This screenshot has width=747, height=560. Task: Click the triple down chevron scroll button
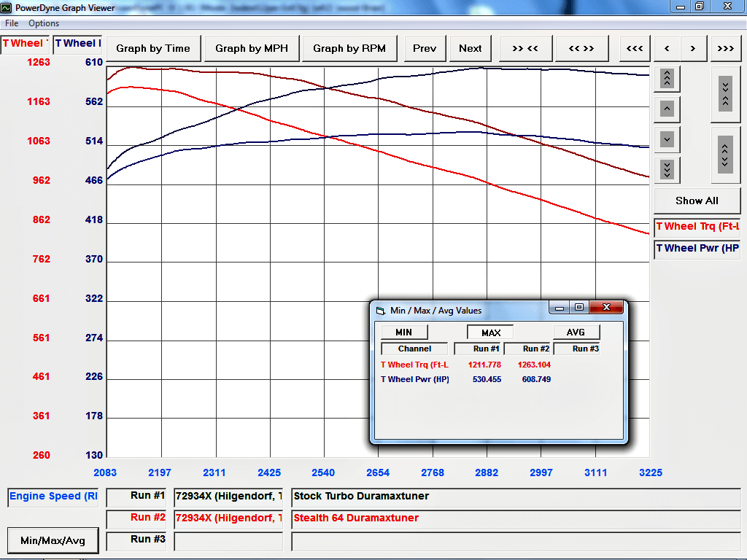coord(667,170)
